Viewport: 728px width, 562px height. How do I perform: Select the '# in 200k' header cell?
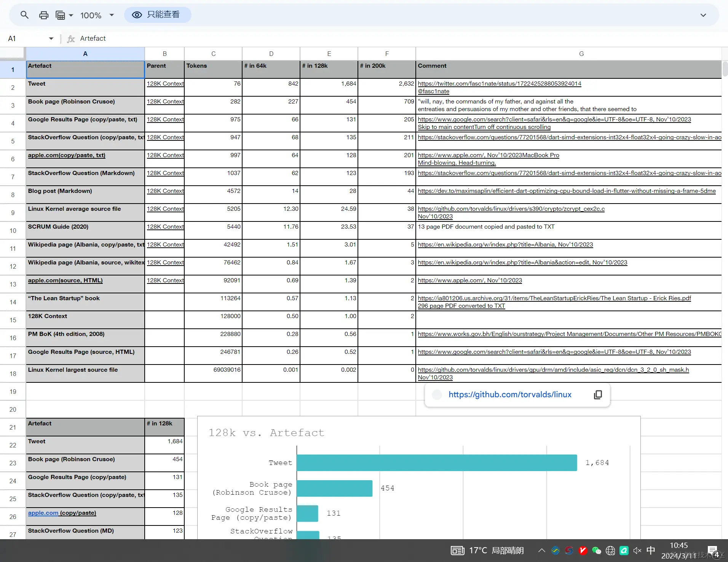(x=387, y=69)
